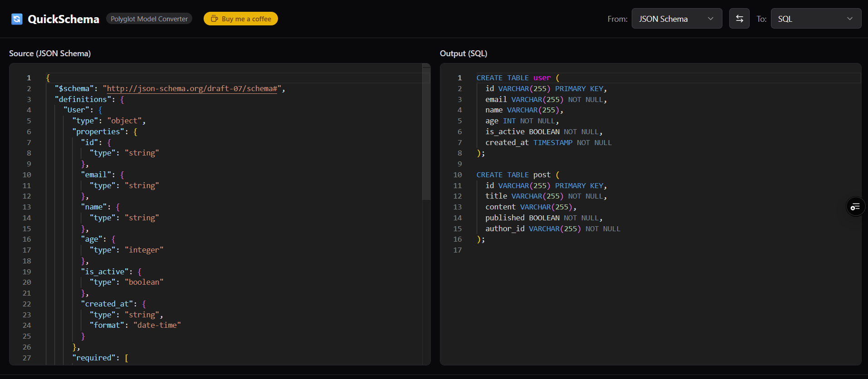The width and height of the screenshot is (868, 379).
Task: Click the swap From/To direction button
Action: point(739,19)
